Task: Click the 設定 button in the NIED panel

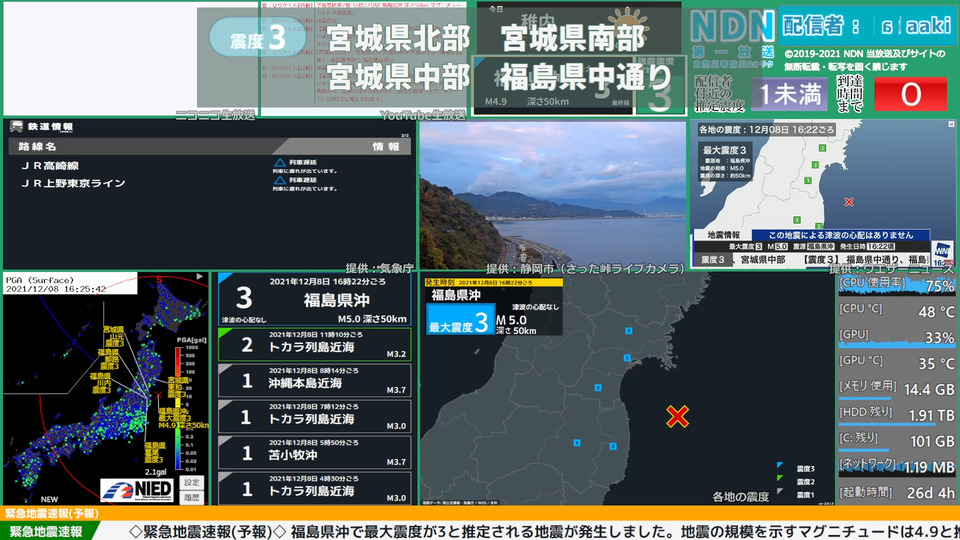Action: (x=192, y=482)
